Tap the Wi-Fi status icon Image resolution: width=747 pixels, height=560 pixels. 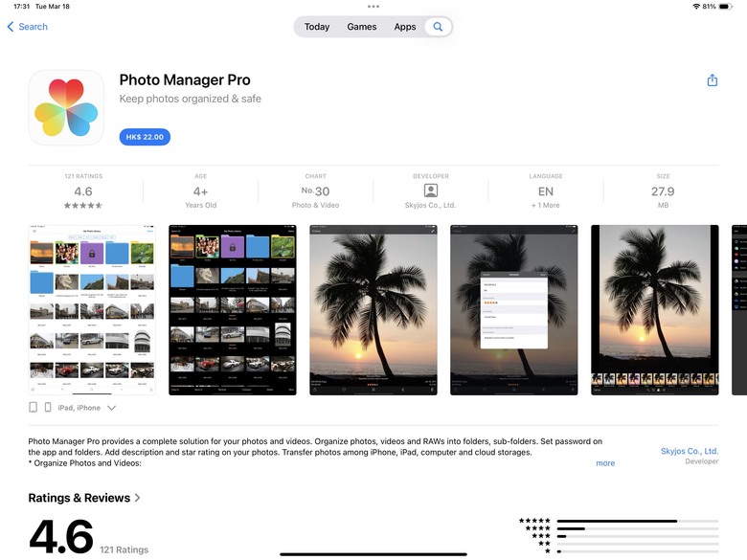click(696, 7)
